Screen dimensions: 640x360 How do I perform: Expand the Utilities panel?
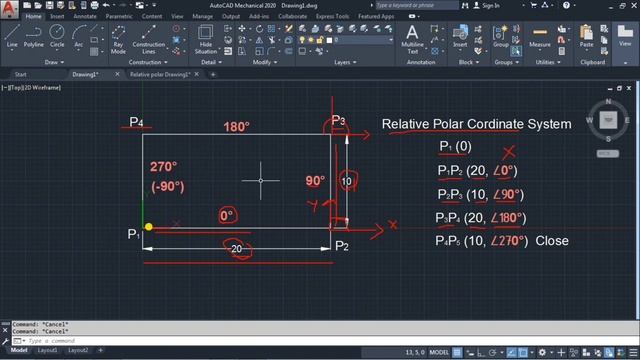(x=548, y=62)
